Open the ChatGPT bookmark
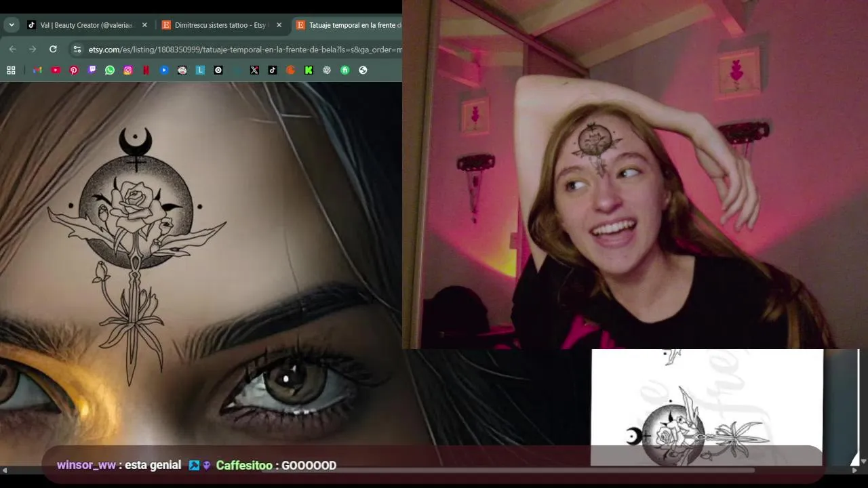Image resolution: width=868 pixels, height=488 pixels. (x=327, y=70)
